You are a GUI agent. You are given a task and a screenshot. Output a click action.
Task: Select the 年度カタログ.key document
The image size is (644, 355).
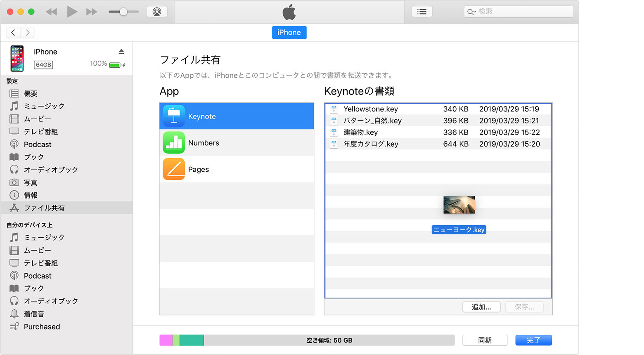pyautogui.click(x=438, y=144)
